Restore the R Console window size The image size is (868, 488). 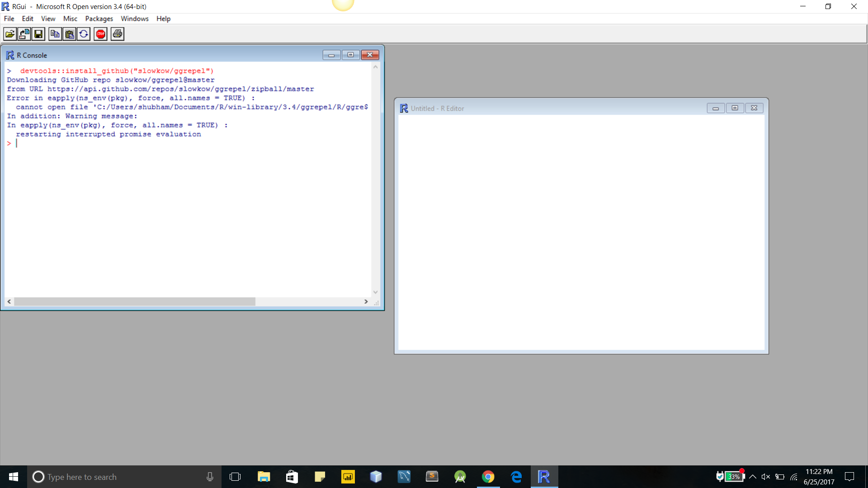pyautogui.click(x=351, y=55)
